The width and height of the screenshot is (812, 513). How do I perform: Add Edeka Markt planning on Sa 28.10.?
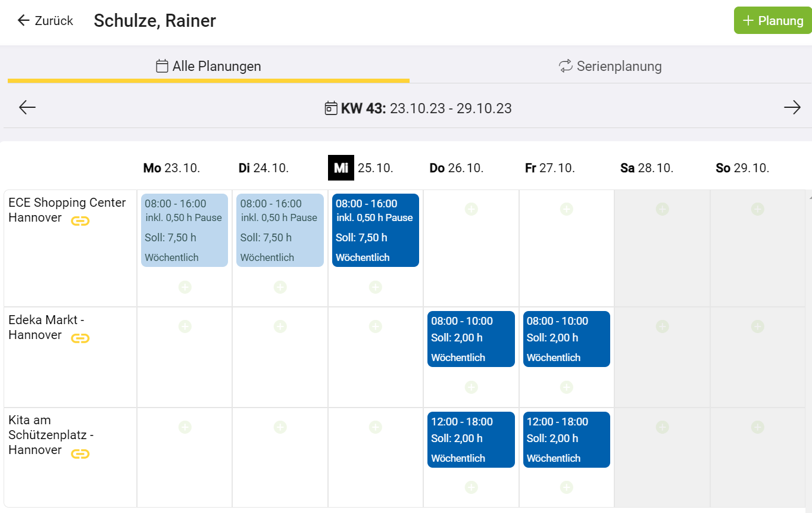tap(662, 327)
